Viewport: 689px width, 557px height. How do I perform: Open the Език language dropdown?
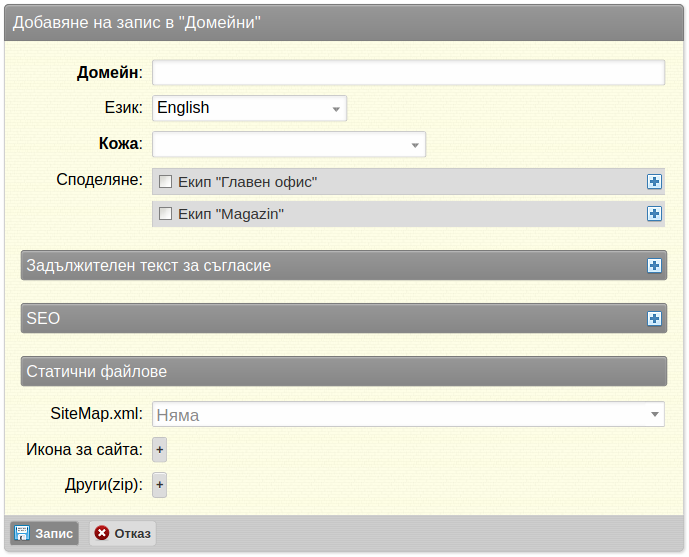point(249,108)
